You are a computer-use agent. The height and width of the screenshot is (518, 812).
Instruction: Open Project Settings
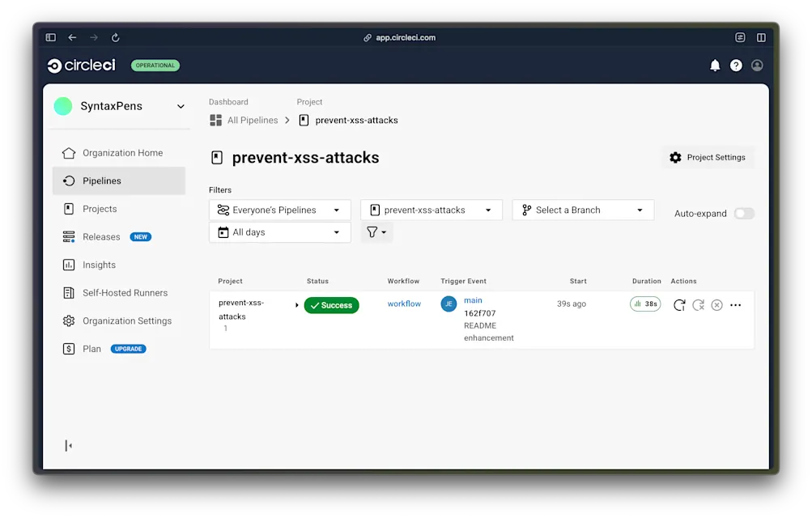click(708, 157)
